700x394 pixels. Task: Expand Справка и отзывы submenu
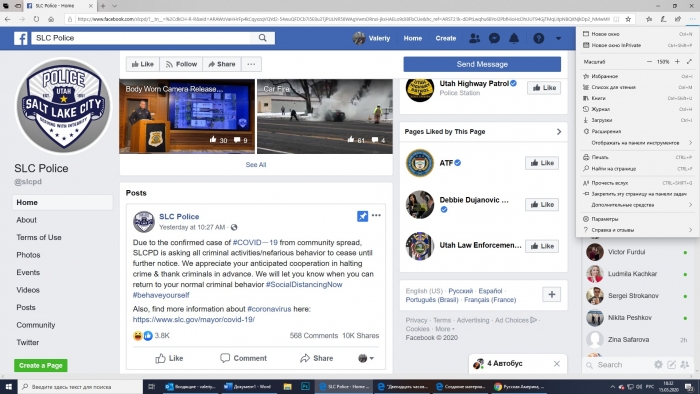click(690, 230)
